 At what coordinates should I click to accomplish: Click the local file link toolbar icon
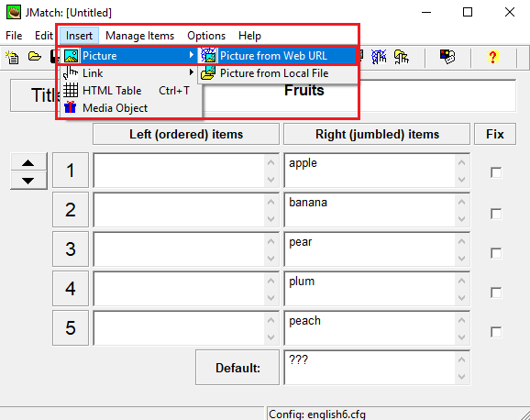tap(402, 57)
